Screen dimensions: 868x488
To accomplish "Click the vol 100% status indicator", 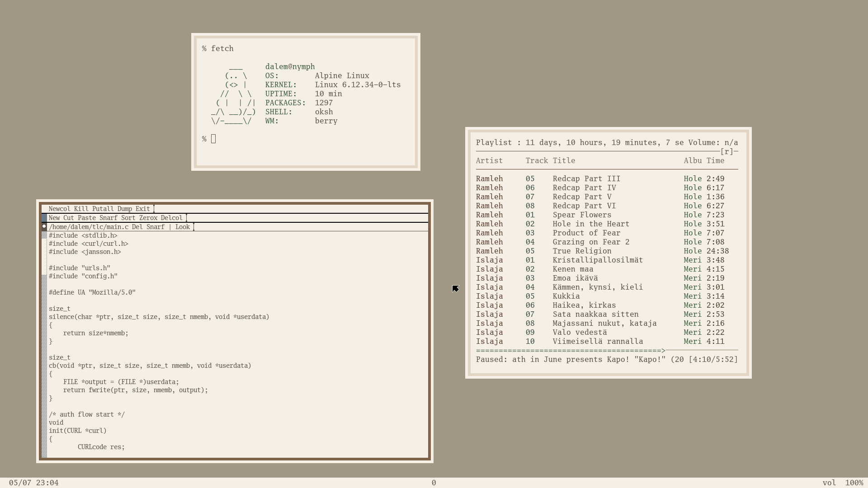I will pyautogui.click(x=842, y=483).
